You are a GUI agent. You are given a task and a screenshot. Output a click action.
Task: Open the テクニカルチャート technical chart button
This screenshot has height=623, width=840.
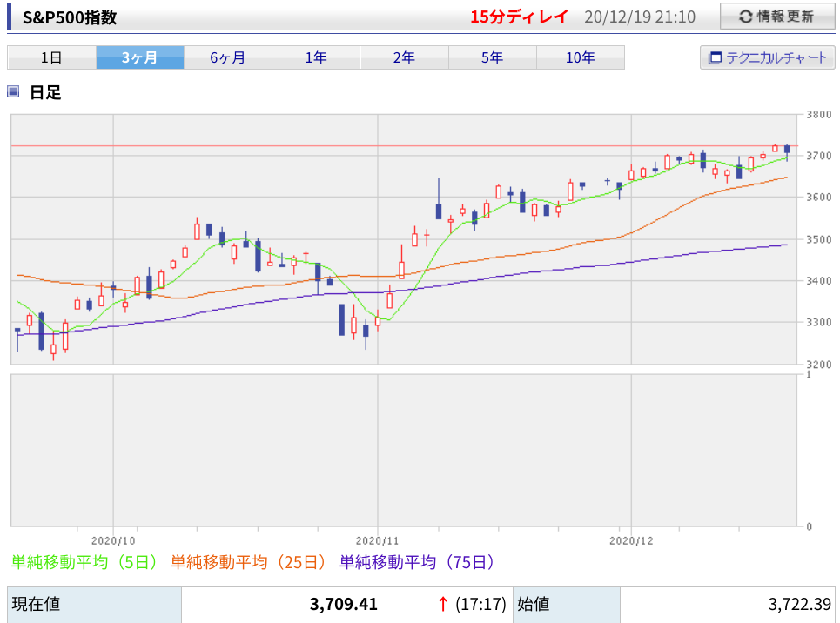[767, 57]
